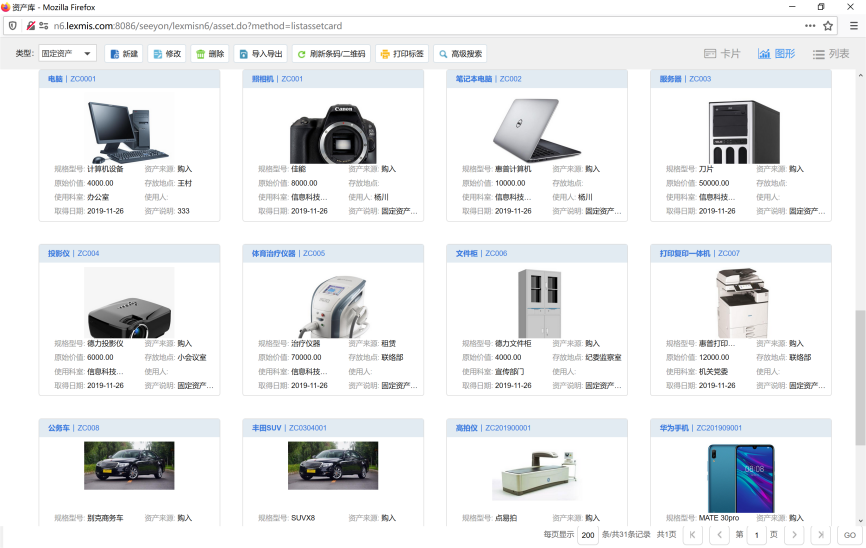Open 高级搜索 advanced search

click(460, 54)
